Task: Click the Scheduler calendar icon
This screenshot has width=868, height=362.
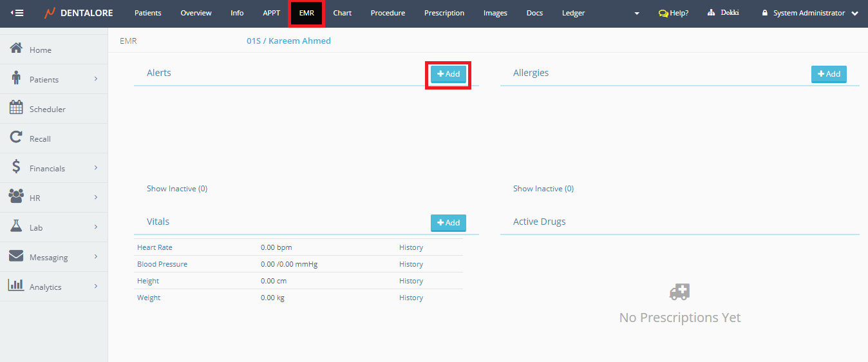Action: pos(17,108)
